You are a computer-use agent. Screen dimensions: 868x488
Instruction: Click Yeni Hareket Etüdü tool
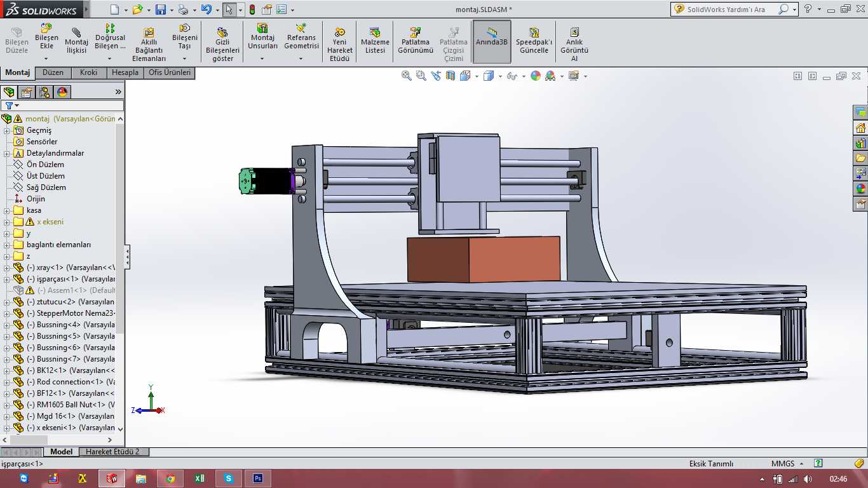click(x=340, y=44)
